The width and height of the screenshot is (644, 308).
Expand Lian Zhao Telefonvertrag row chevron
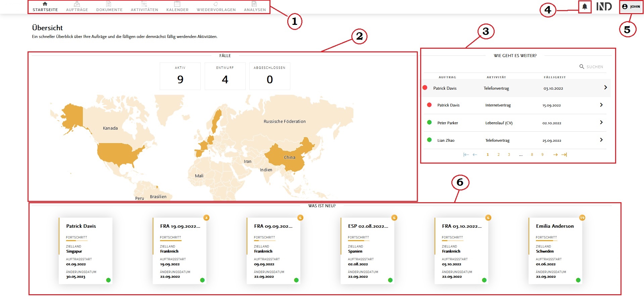click(x=601, y=140)
